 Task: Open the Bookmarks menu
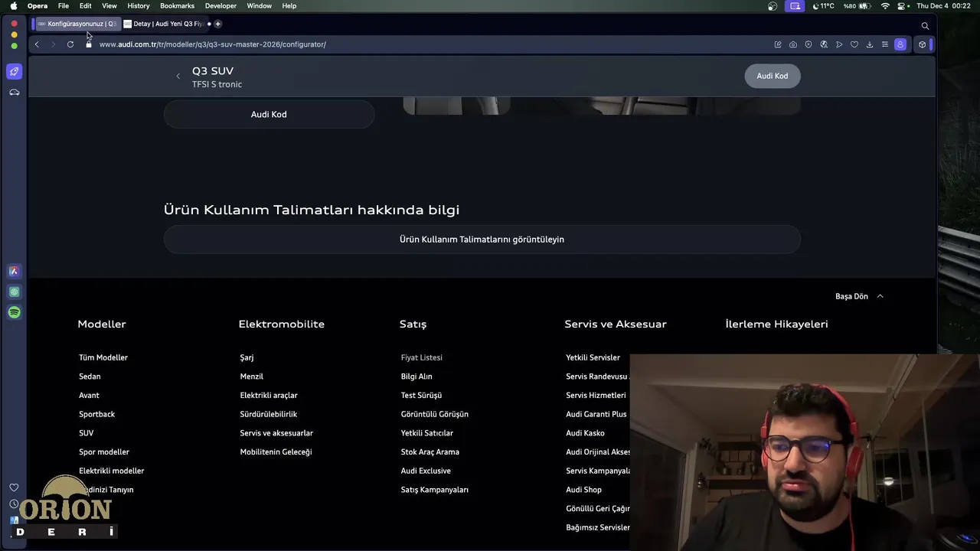(177, 5)
